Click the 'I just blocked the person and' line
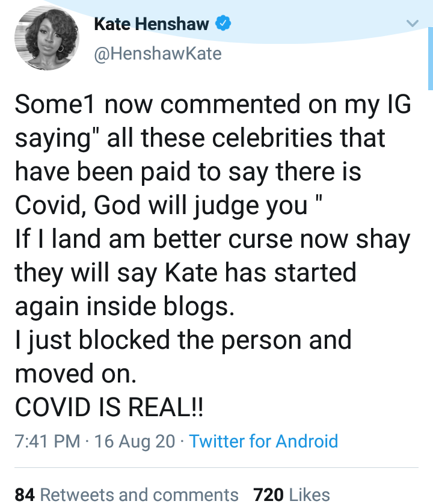Viewport: 433px width, 504px height. (x=183, y=340)
